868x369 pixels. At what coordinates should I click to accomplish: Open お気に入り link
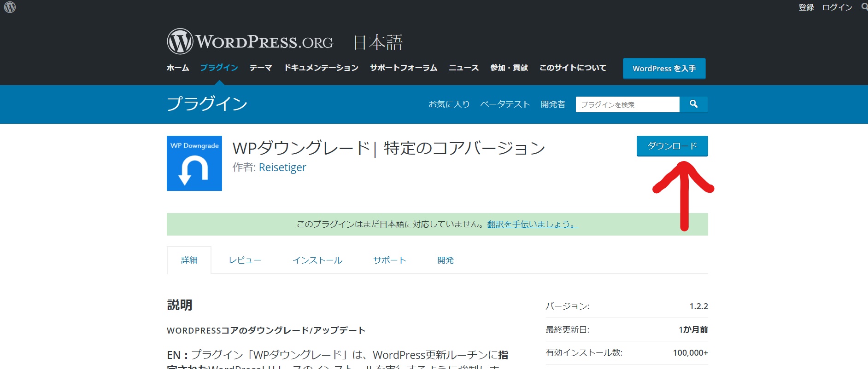point(449,104)
